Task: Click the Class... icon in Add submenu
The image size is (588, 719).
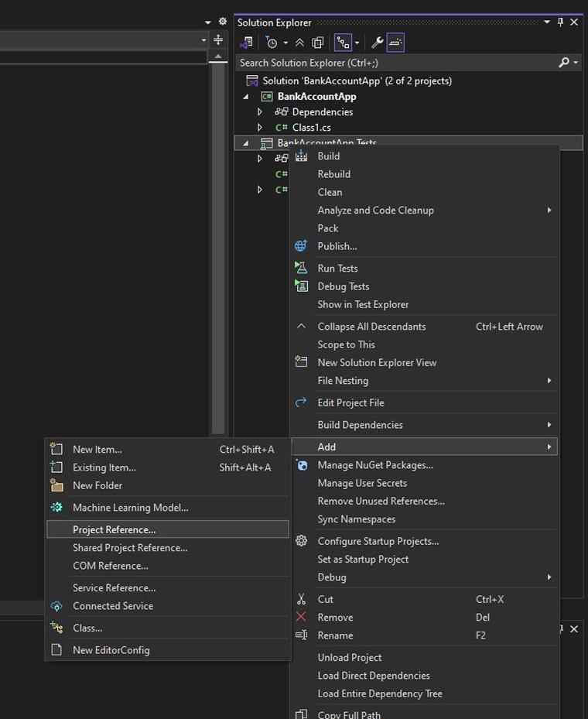Action: pyautogui.click(x=56, y=628)
